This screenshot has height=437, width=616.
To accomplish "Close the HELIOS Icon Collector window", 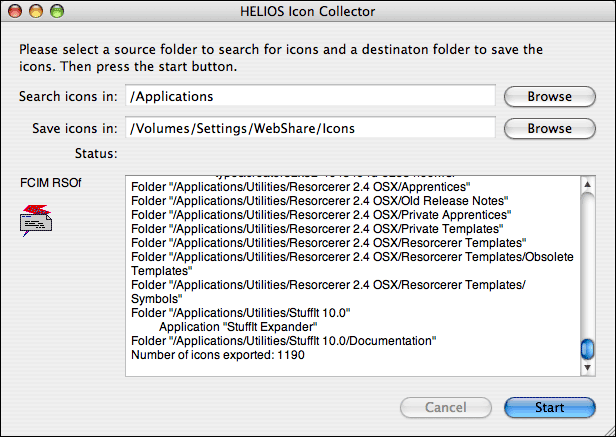I will click(15, 11).
